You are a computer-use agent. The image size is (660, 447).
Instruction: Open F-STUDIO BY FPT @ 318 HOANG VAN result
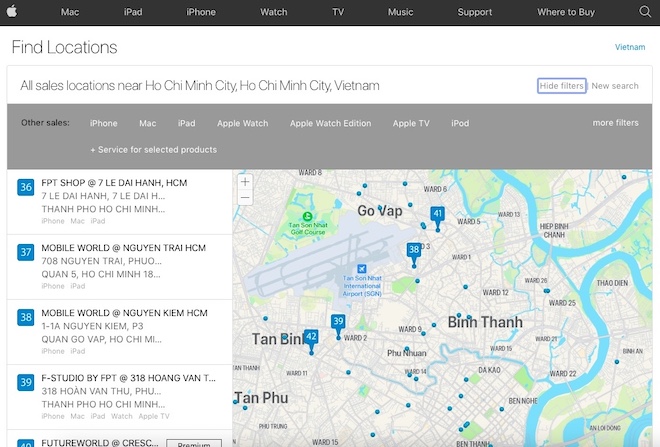120,397
